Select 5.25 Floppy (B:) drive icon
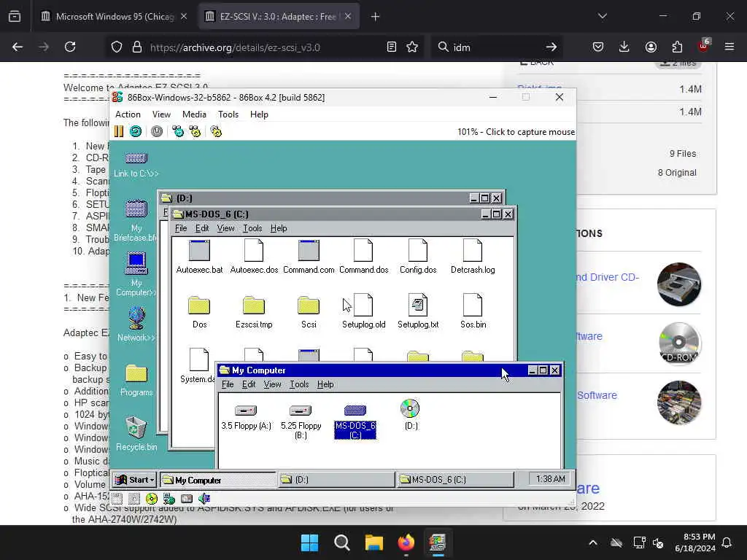This screenshot has width=747, height=560. [301, 421]
